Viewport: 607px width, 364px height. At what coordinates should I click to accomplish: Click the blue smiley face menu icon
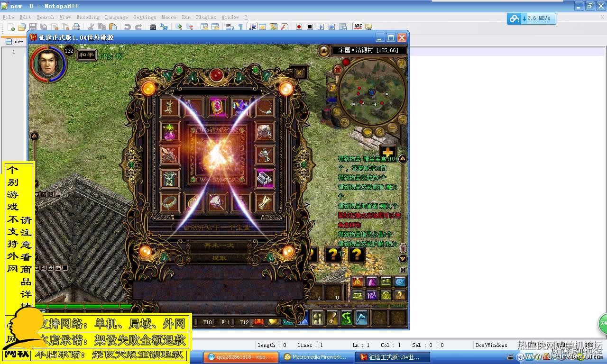400,282
